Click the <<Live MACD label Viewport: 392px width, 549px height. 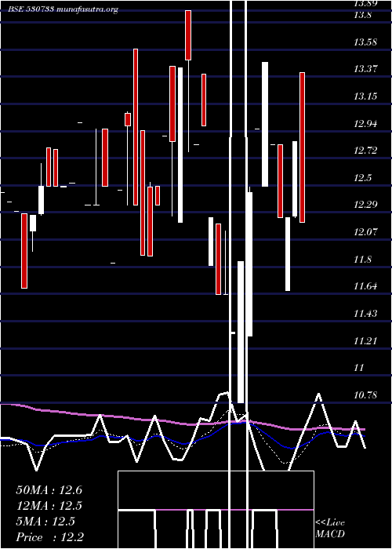(x=330, y=529)
